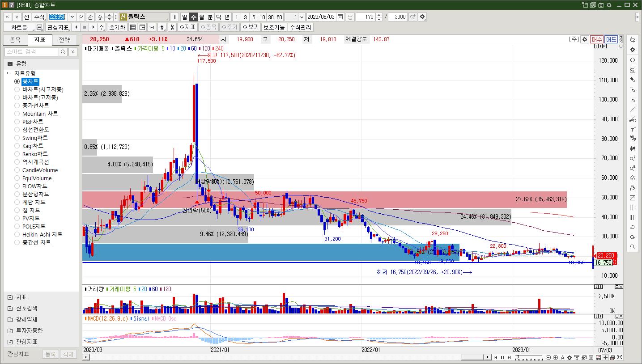Click the undo arrow in right toolbar
Screen dimensions: 642x364
pos(633,227)
